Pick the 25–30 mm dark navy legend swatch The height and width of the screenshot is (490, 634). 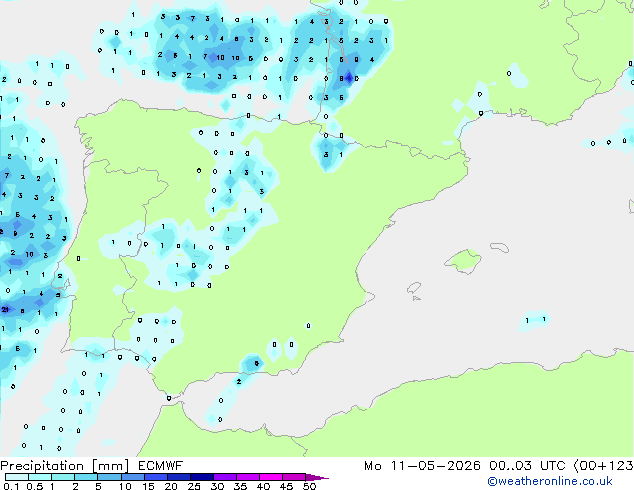201,477
